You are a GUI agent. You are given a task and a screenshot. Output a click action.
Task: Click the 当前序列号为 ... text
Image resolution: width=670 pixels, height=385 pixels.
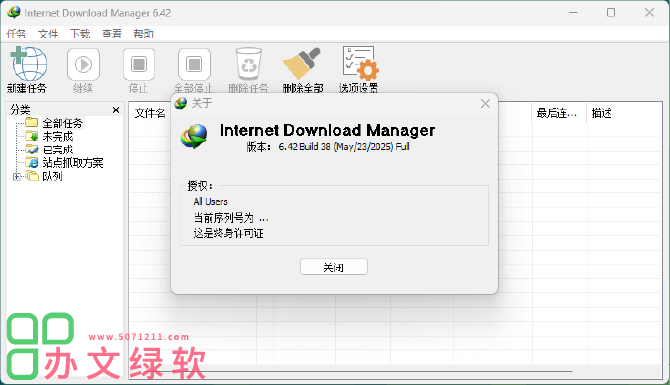click(x=231, y=218)
